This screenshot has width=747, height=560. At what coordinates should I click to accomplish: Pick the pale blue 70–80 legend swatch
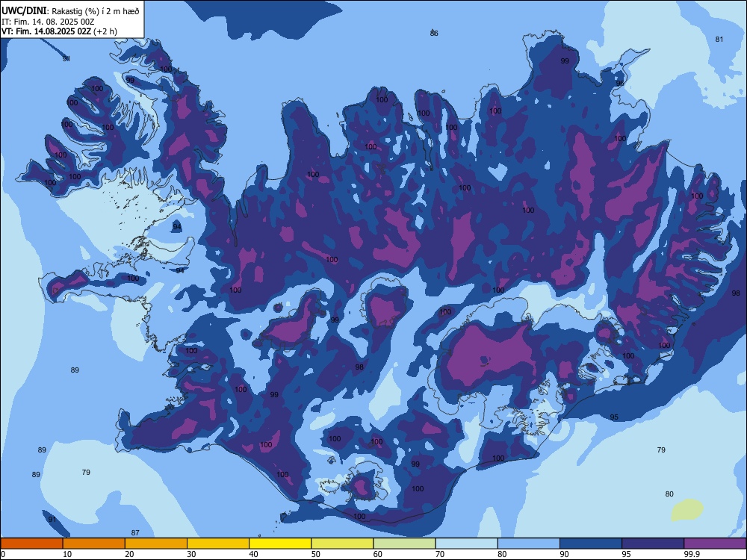(x=466, y=544)
